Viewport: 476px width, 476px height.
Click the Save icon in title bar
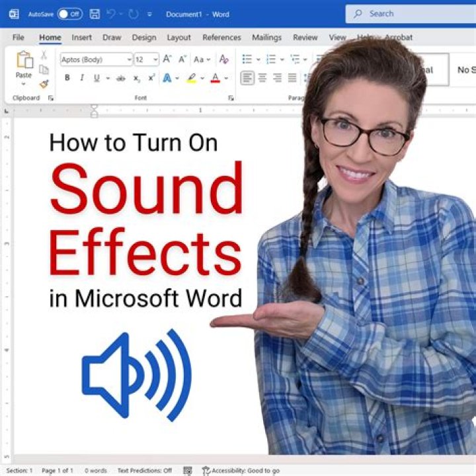coord(95,14)
